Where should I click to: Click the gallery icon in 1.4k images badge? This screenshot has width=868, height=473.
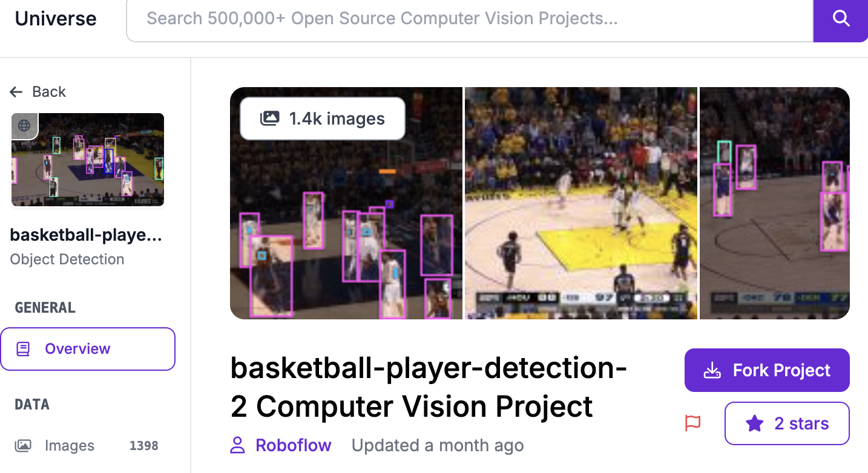[x=269, y=119]
